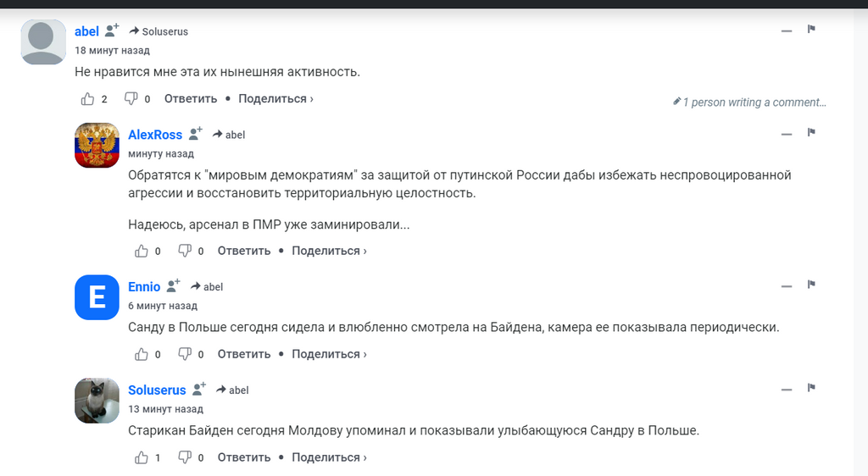Open Ennio's user profile name link

click(x=144, y=287)
